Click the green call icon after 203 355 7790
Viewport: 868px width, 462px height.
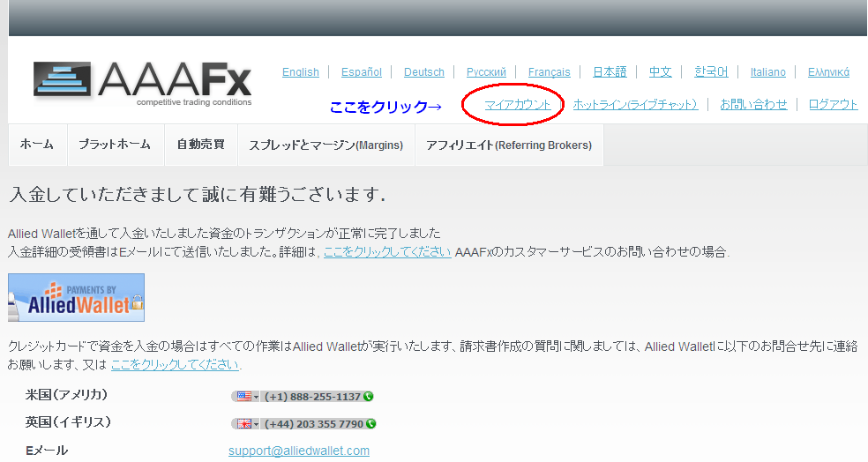(370, 424)
